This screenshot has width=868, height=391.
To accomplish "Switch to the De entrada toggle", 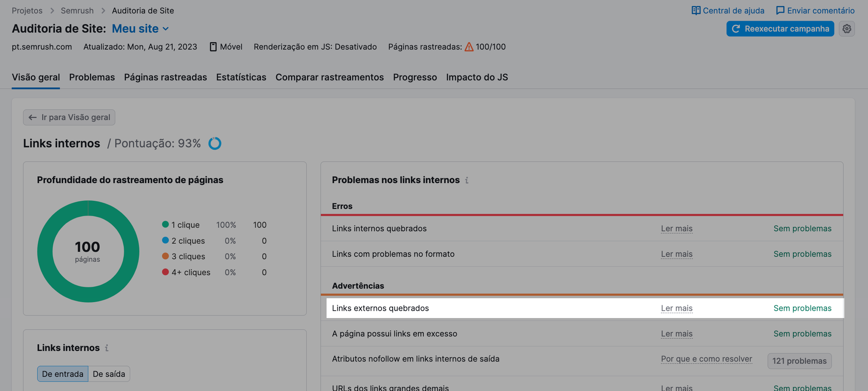I will [63, 374].
